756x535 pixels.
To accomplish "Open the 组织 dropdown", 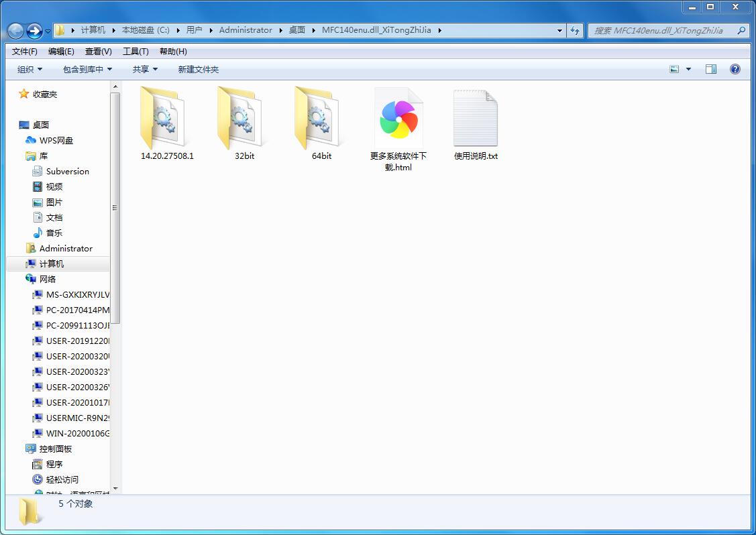I will click(30, 70).
